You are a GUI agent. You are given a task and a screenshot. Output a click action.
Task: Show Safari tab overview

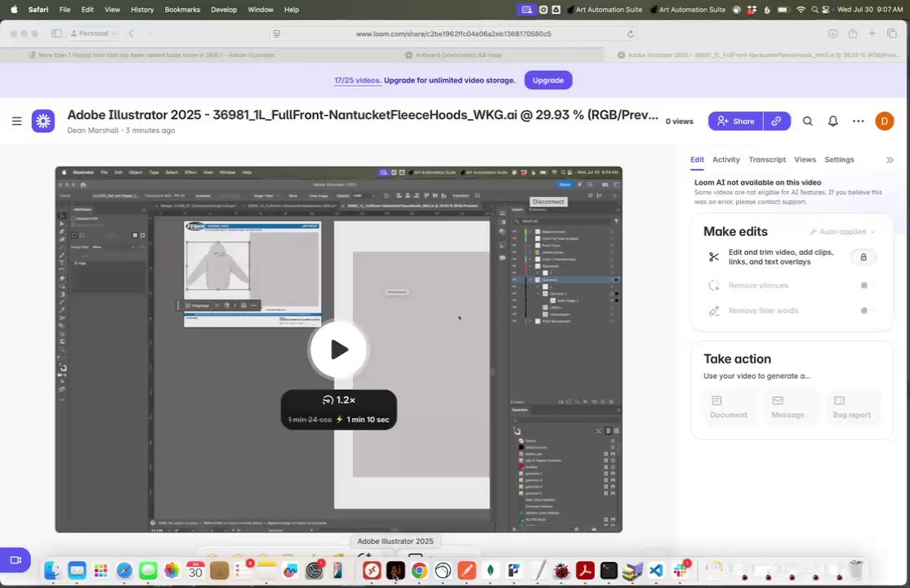coord(892,33)
